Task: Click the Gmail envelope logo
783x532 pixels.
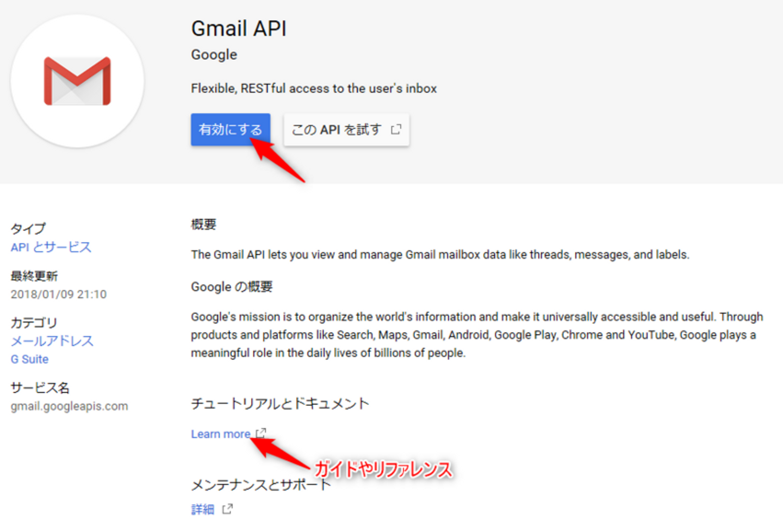Action: [x=77, y=81]
